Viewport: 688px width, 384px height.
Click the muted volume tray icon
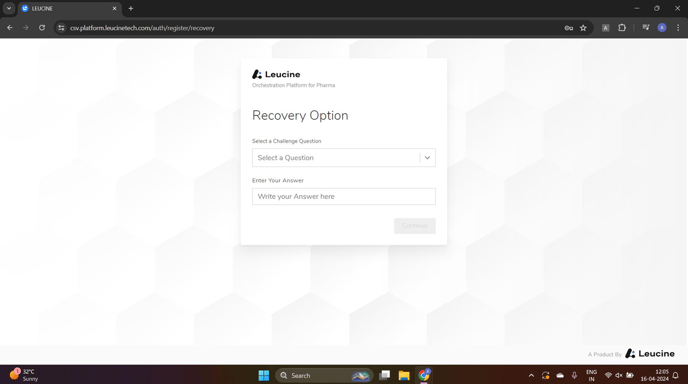click(619, 375)
